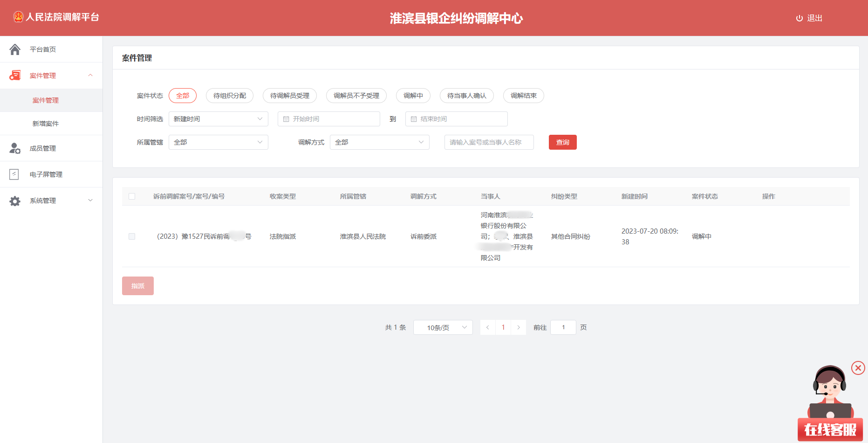868x443 pixels.
Task: Click the power icon beside 退出
Action: click(x=800, y=18)
